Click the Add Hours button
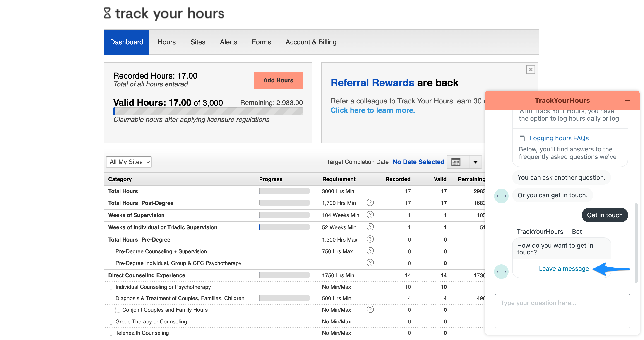This screenshot has height=340, width=644. coord(278,81)
